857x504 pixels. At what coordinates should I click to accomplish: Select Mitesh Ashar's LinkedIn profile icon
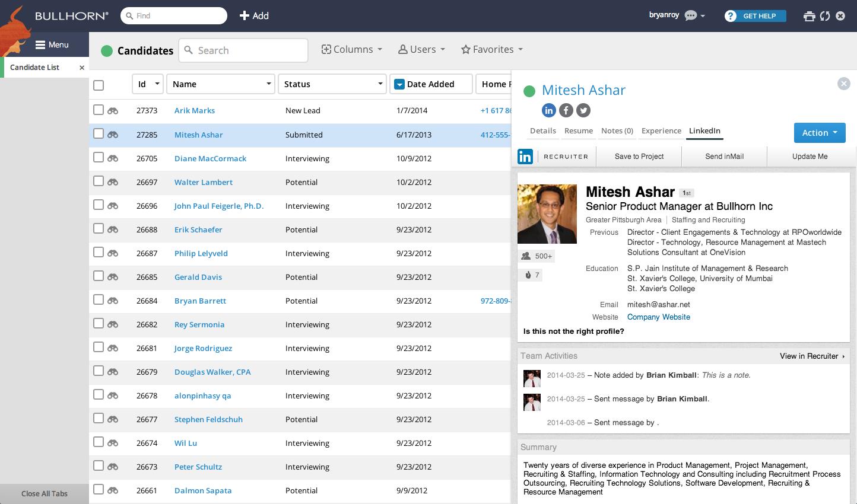tap(549, 110)
